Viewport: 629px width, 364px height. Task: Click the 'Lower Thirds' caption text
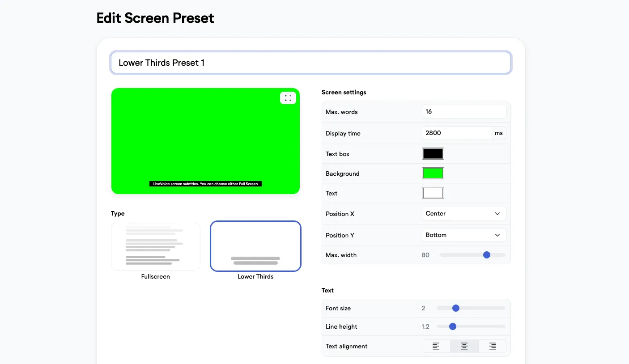[255, 276]
